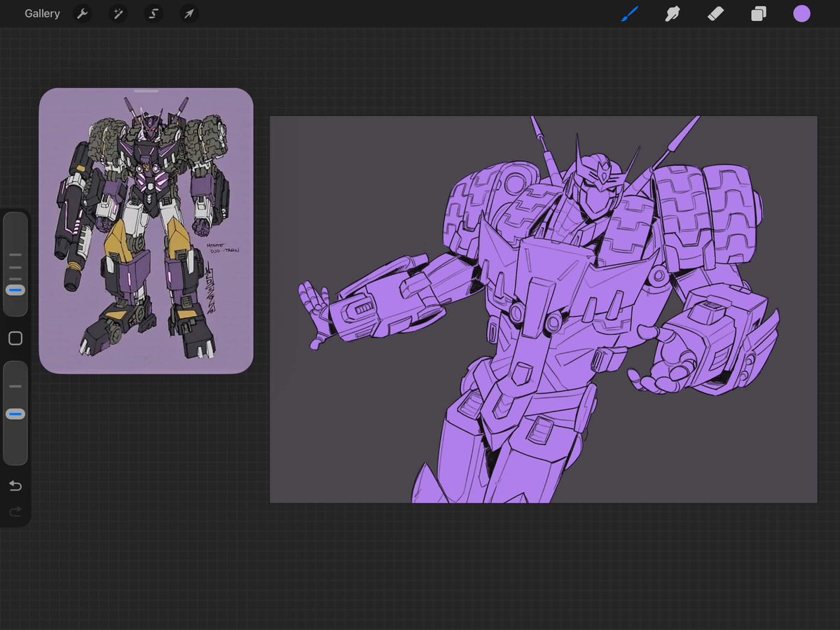The height and width of the screenshot is (630, 840).
Task: Click the brush size slider handle
Action: 15,290
